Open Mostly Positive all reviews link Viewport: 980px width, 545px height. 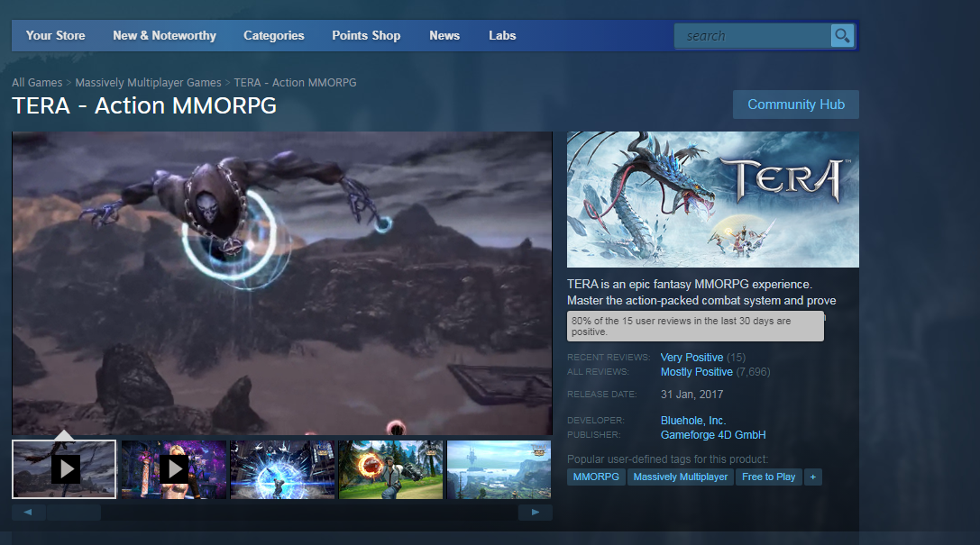pyautogui.click(x=697, y=371)
